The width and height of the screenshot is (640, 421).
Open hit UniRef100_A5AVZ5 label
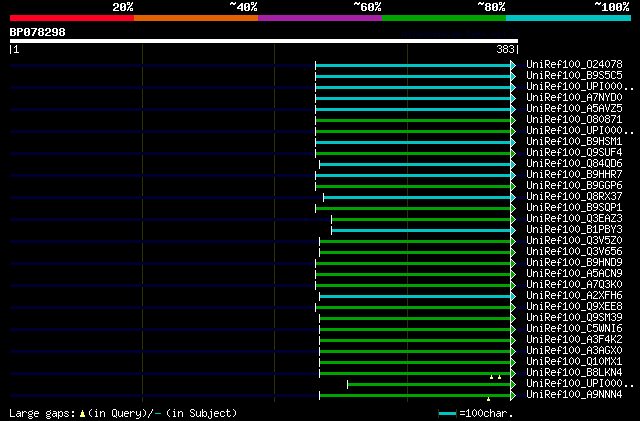click(574, 109)
